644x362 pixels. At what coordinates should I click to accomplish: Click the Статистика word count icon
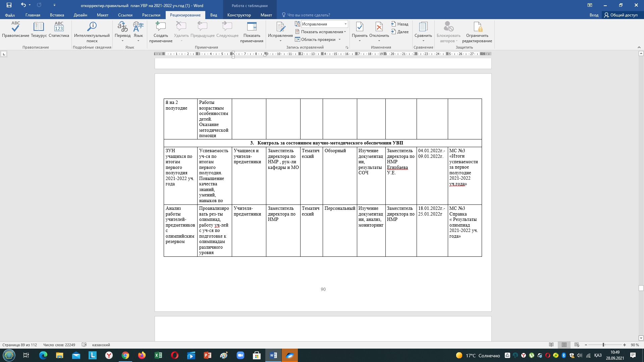59,27
